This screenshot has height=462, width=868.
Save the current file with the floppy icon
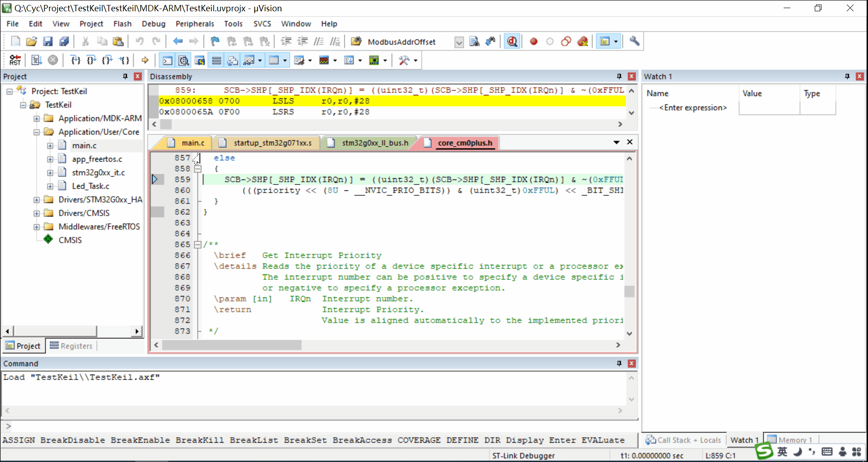point(48,42)
